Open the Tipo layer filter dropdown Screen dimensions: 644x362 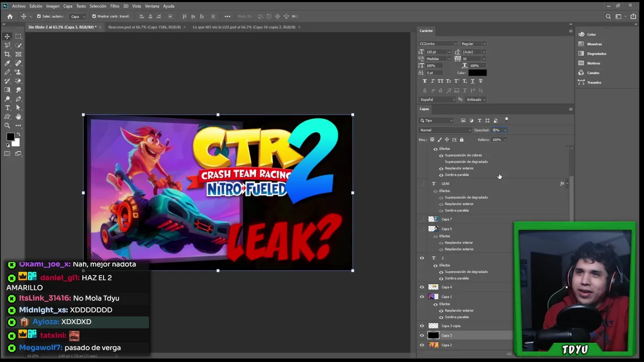point(437,121)
